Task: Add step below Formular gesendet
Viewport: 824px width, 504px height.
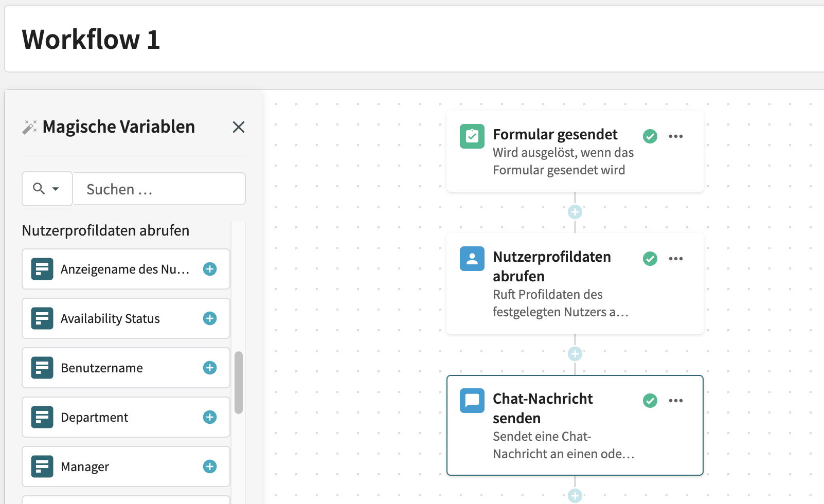Action: 575,212
